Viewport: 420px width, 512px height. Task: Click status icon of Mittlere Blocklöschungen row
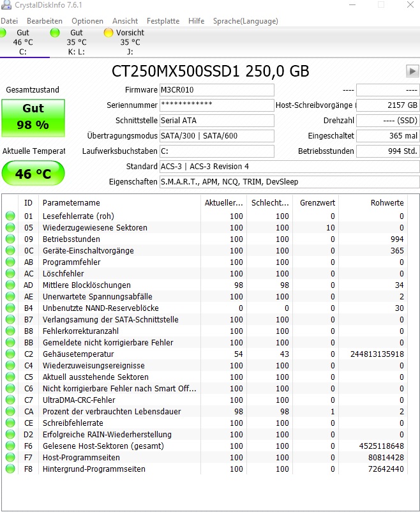point(10,285)
